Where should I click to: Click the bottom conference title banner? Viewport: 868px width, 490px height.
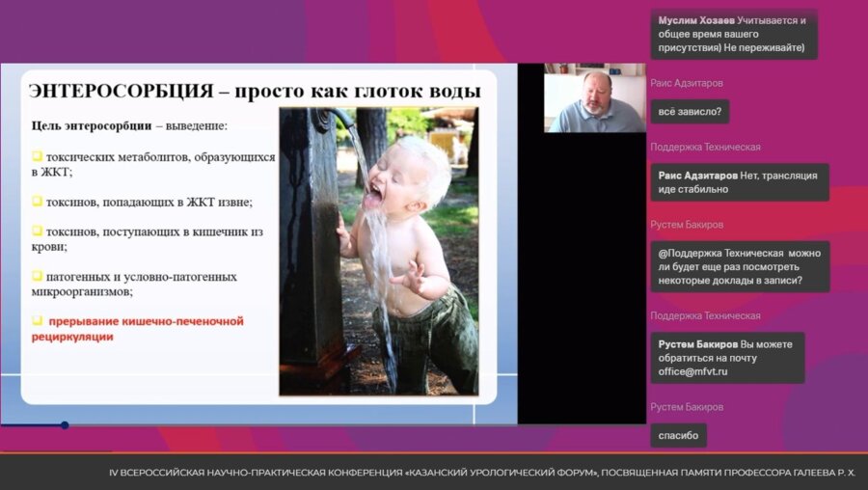pos(482,473)
